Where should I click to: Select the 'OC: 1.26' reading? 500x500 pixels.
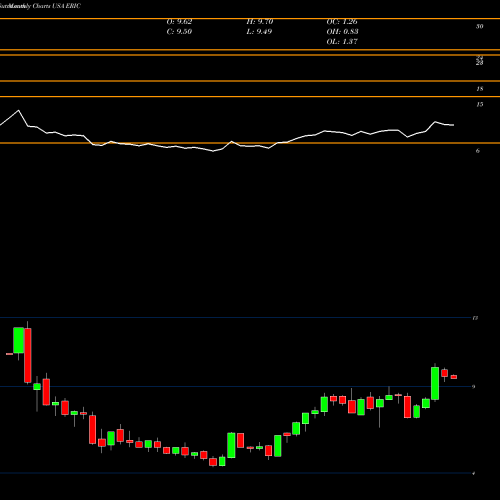pos(342,22)
